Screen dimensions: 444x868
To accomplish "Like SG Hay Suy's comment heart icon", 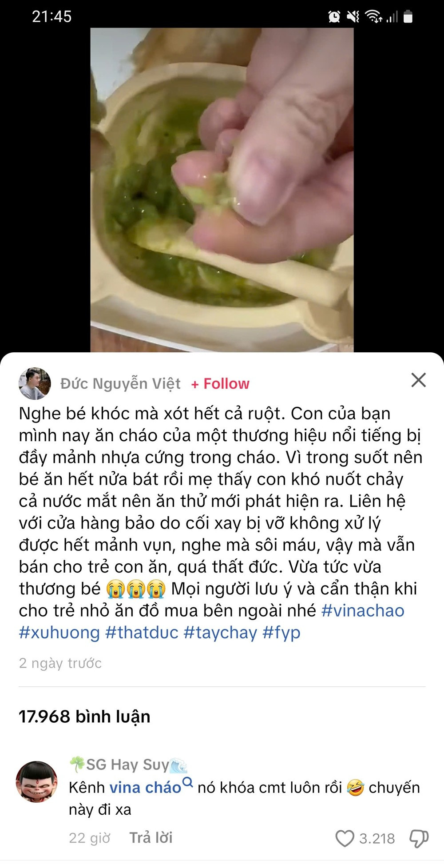I will coord(345,838).
